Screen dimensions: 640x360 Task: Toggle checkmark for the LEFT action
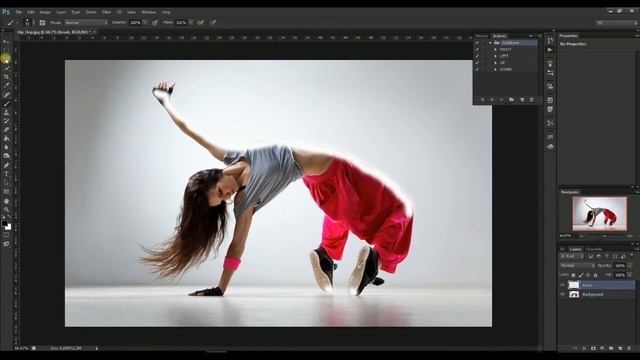477,56
